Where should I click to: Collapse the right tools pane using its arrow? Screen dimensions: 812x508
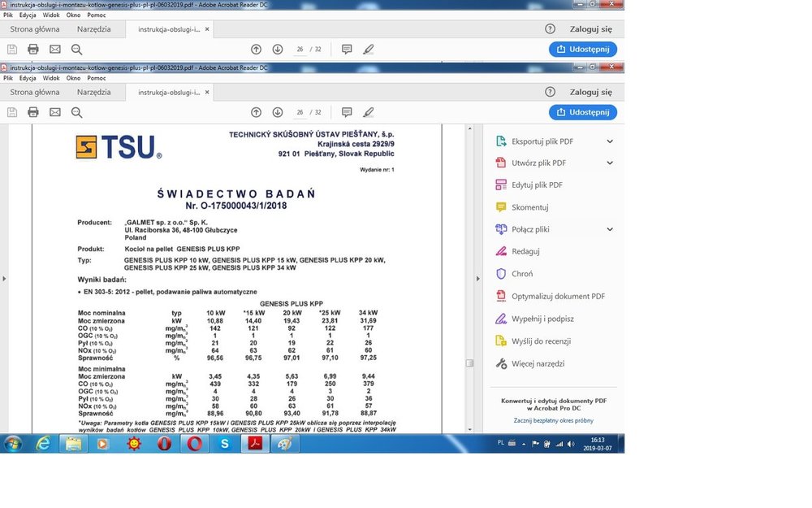point(477,279)
